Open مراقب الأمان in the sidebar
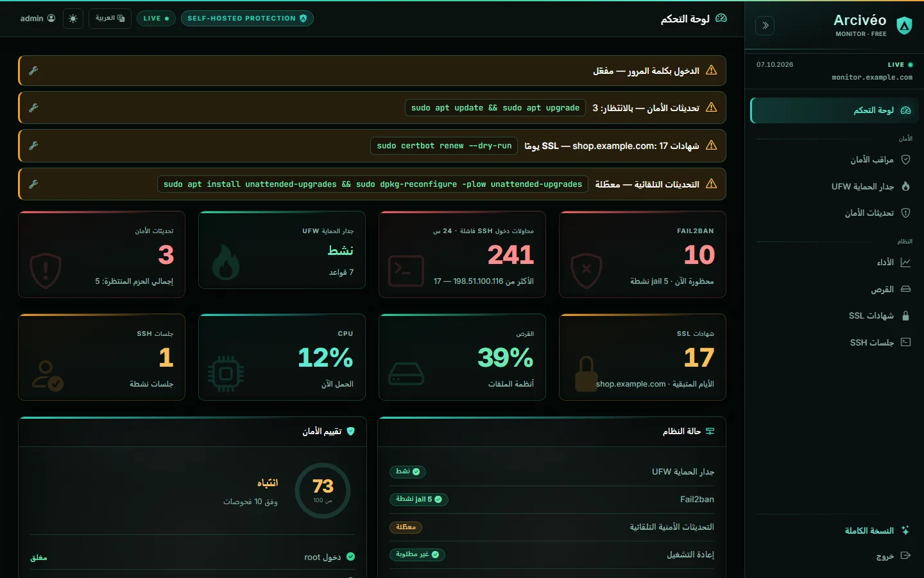 834,159
